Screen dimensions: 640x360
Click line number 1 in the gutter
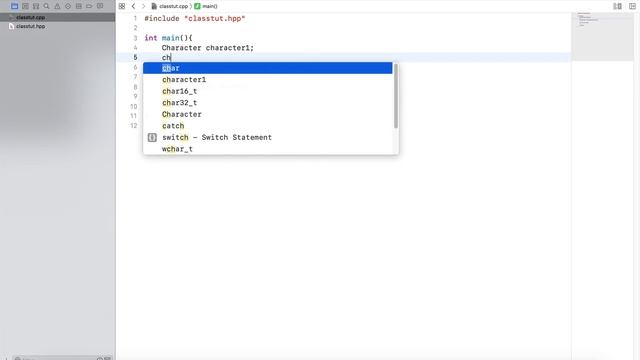135,18
